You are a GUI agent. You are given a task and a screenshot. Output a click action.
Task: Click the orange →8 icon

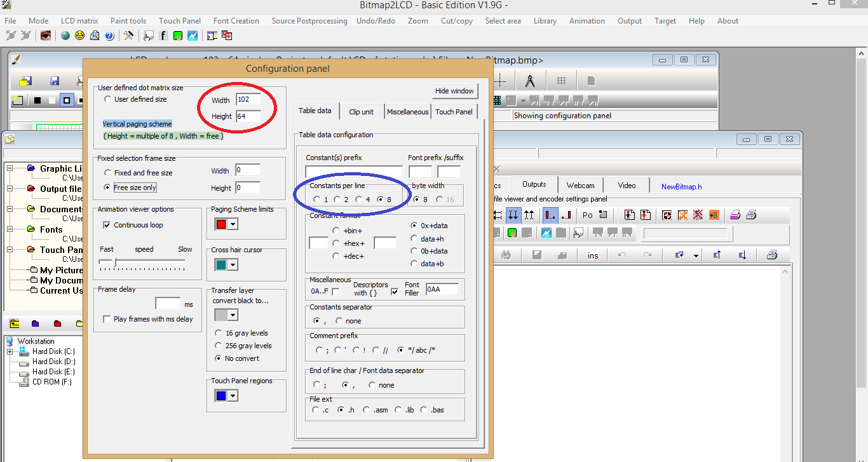[x=713, y=215]
